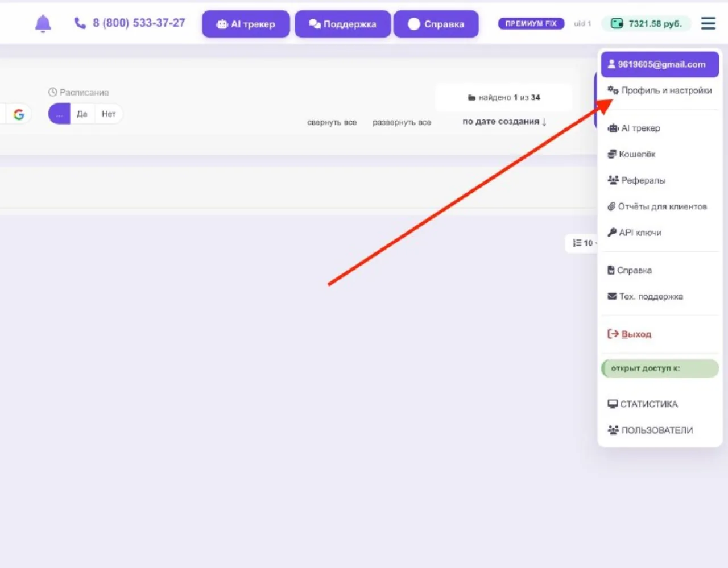Click the Выход logout link
728x568 pixels.
pyautogui.click(x=636, y=334)
